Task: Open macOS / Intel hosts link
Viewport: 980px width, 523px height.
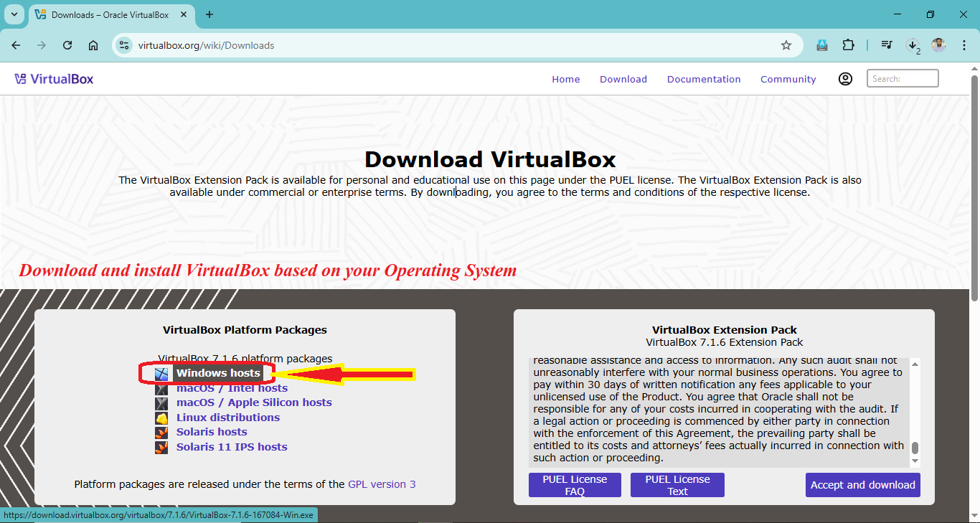Action: point(232,388)
